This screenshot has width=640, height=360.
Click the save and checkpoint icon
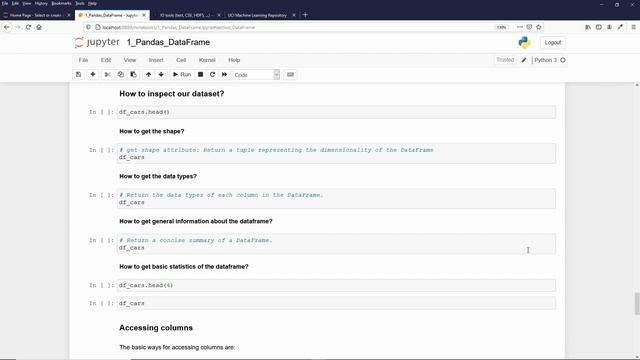point(78,75)
